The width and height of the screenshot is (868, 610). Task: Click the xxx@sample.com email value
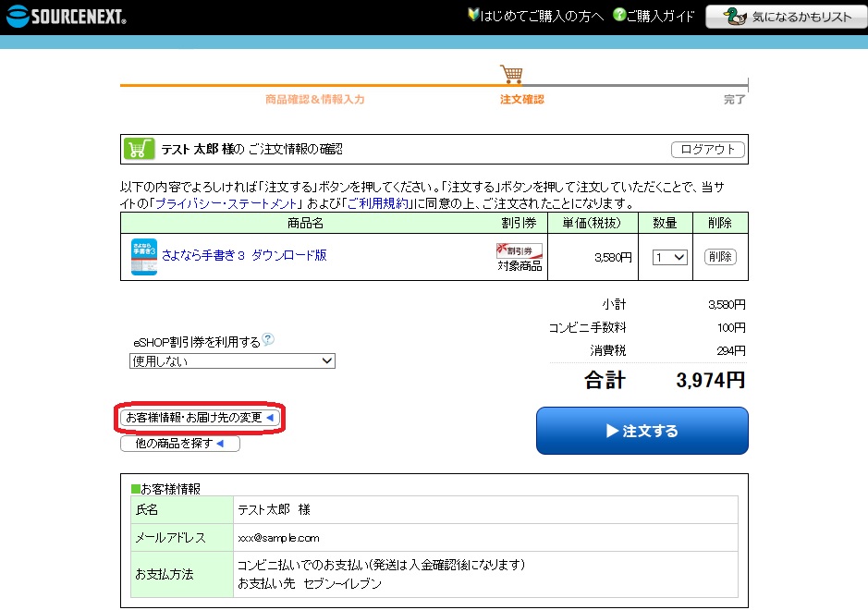coord(278,538)
